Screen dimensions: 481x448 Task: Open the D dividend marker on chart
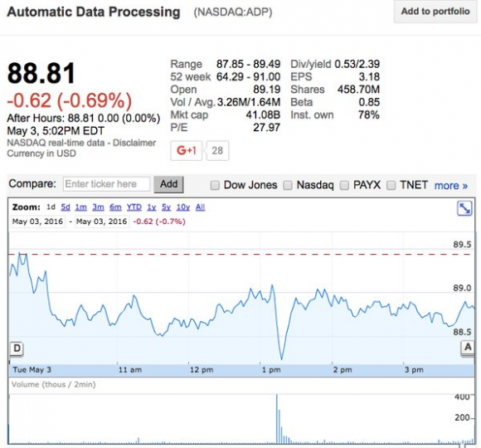coord(17,349)
